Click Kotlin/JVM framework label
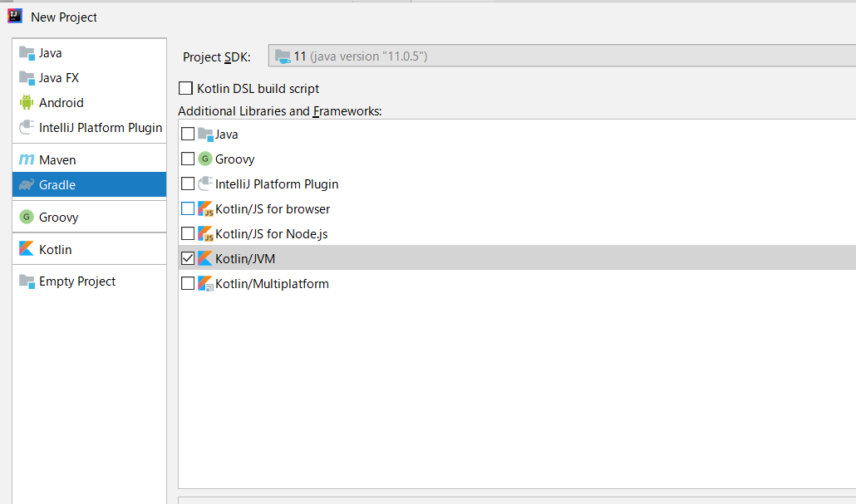The width and height of the screenshot is (856, 504). click(x=245, y=258)
